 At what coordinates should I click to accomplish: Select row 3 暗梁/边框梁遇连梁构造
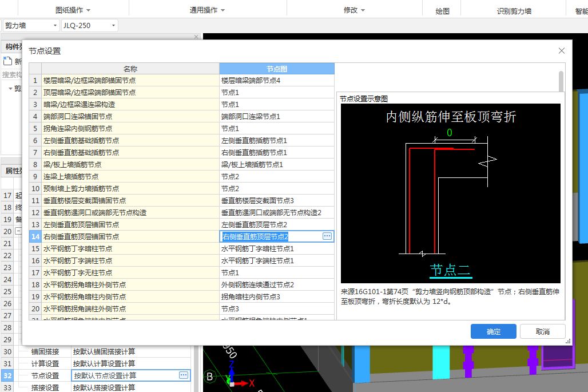pyautogui.click(x=130, y=104)
